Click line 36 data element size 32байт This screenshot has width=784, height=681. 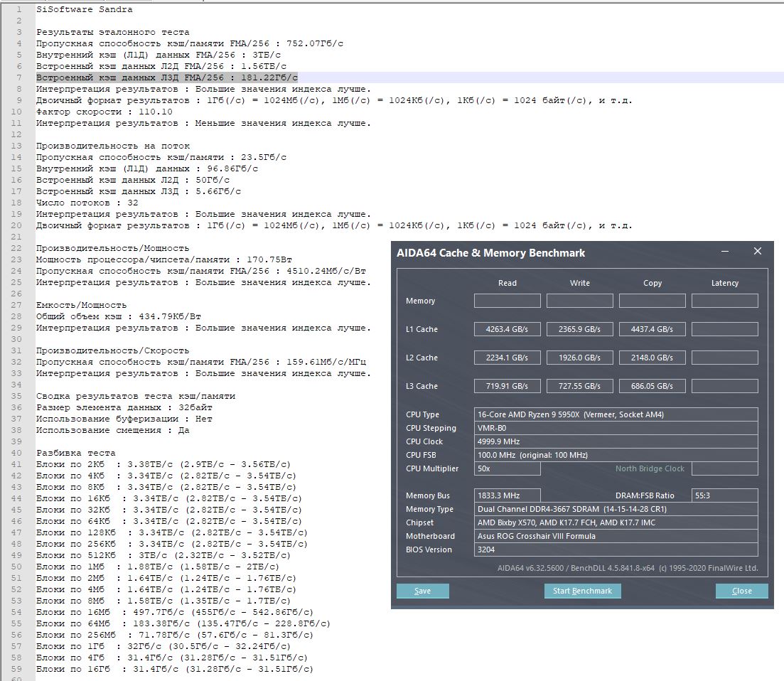pyautogui.click(x=195, y=407)
